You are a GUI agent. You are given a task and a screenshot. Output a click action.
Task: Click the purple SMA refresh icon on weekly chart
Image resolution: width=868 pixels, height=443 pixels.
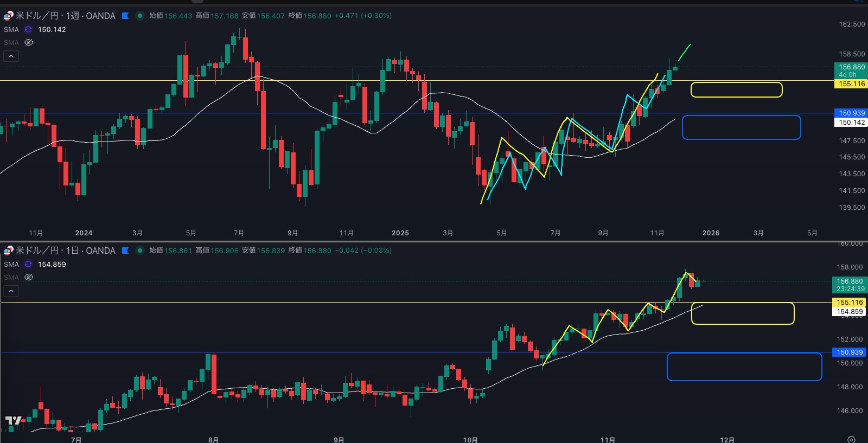click(28, 30)
